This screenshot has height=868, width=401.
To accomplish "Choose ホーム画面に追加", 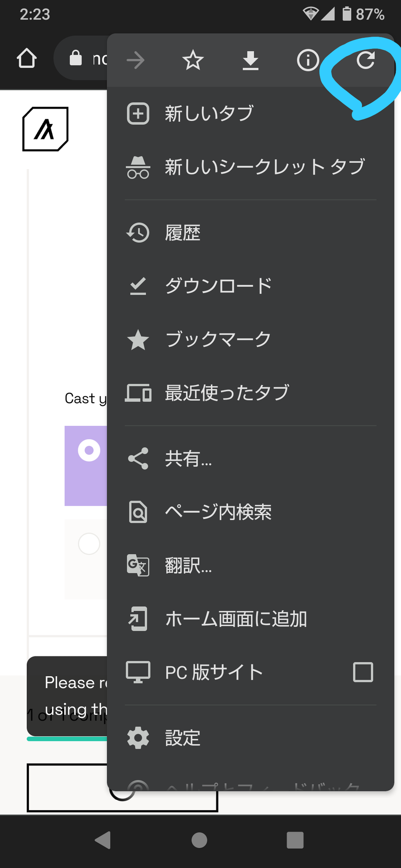I will click(x=250, y=619).
